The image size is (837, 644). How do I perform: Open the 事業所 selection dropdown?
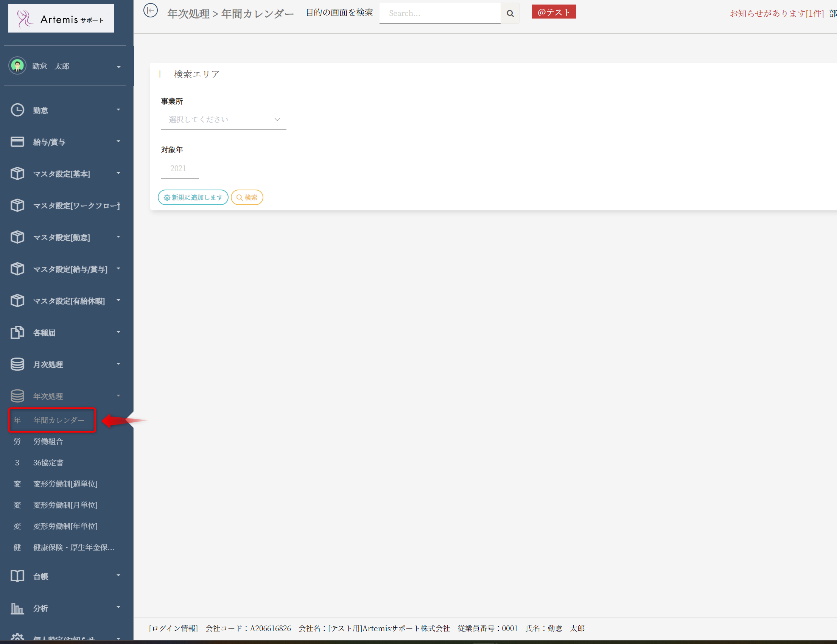pos(223,120)
